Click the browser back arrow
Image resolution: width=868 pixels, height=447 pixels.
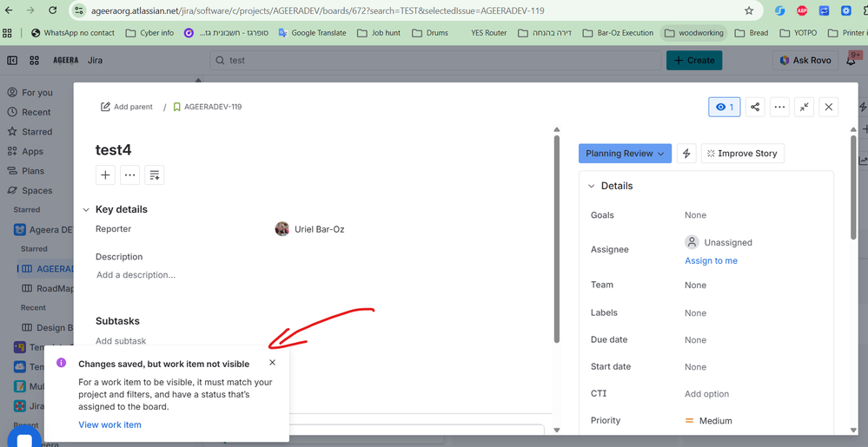click(10, 10)
